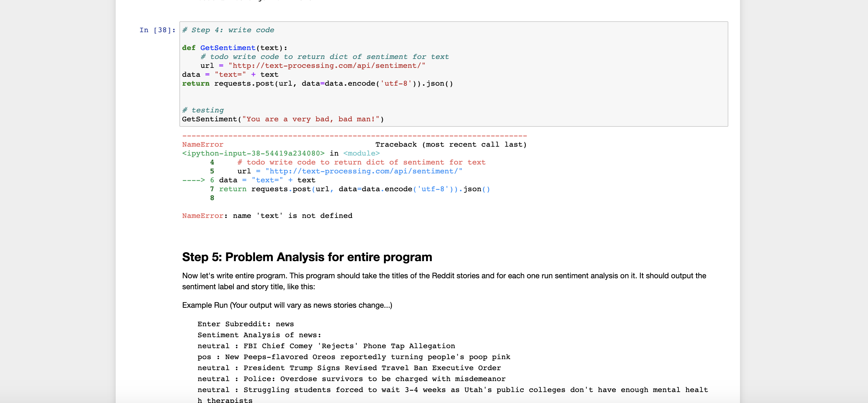Click the paragraph starting 'Now let's write entire program'
This screenshot has height=403, width=868.
(x=444, y=281)
